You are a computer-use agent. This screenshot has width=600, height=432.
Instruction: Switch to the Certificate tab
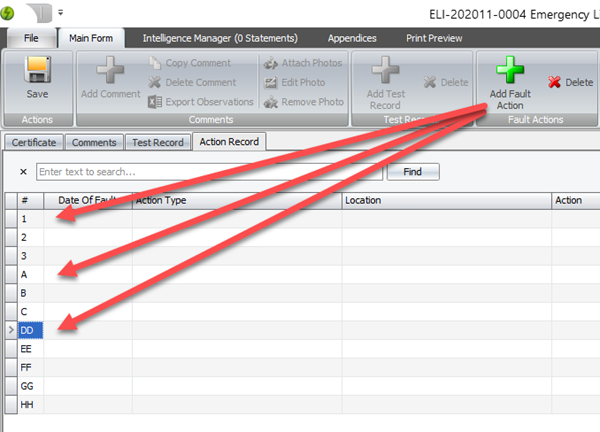[34, 142]
